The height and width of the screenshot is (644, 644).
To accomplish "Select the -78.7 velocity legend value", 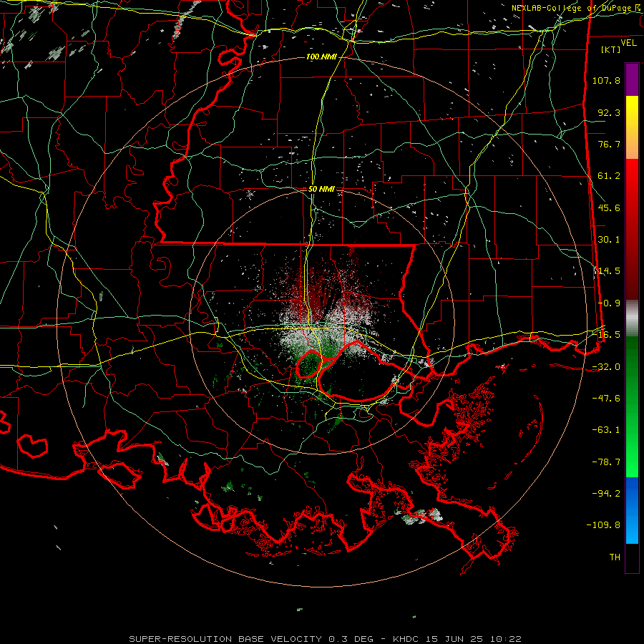I will click(x=606, y=462).
